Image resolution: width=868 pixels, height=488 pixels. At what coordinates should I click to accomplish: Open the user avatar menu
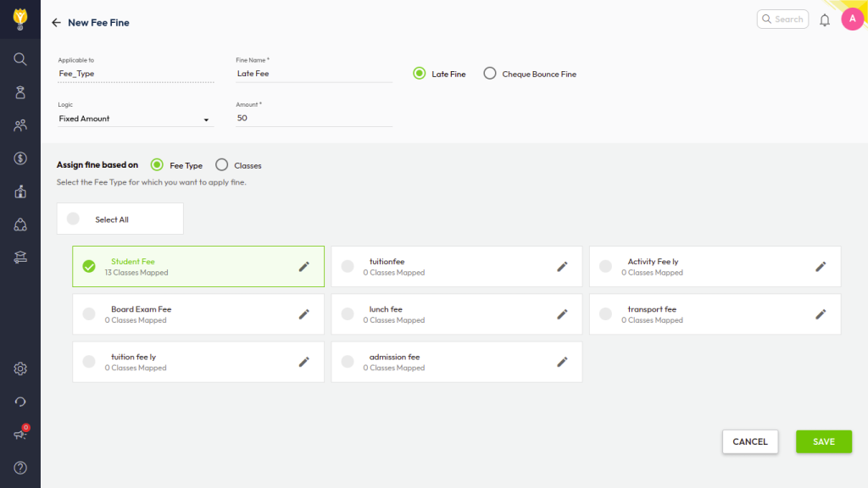click(852, 19)
